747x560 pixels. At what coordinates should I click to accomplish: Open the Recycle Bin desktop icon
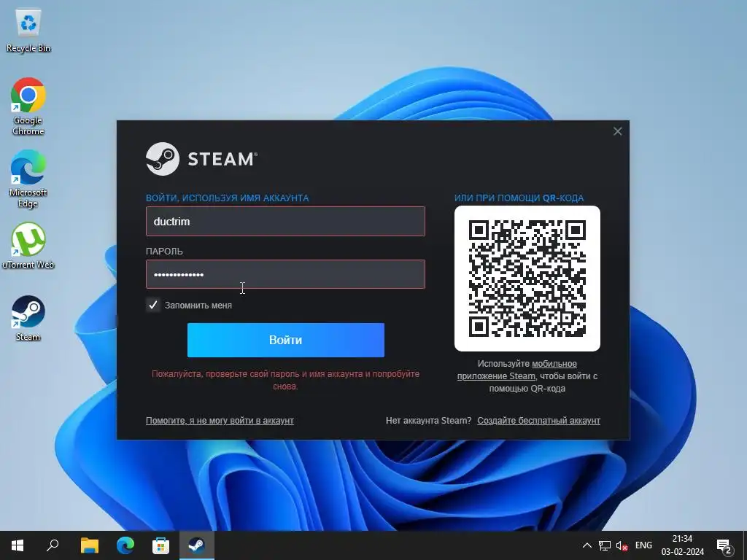point(28,31)
